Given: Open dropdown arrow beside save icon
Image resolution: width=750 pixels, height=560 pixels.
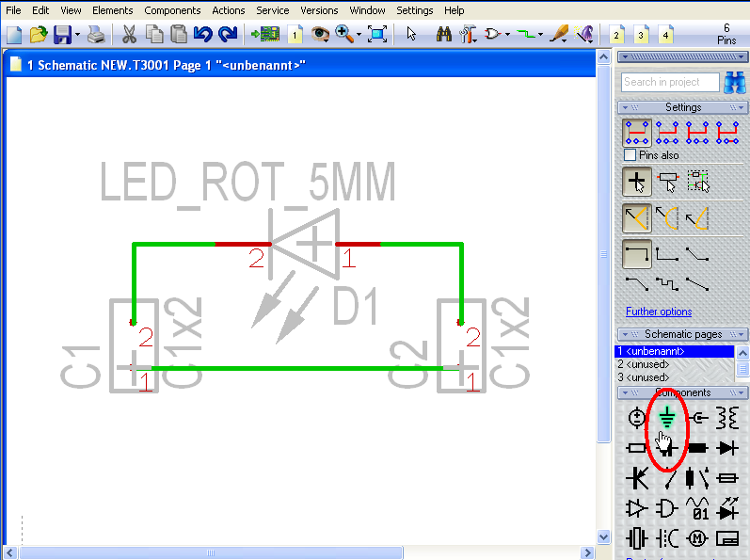Looking at the screenshot, I should [77, 35].
